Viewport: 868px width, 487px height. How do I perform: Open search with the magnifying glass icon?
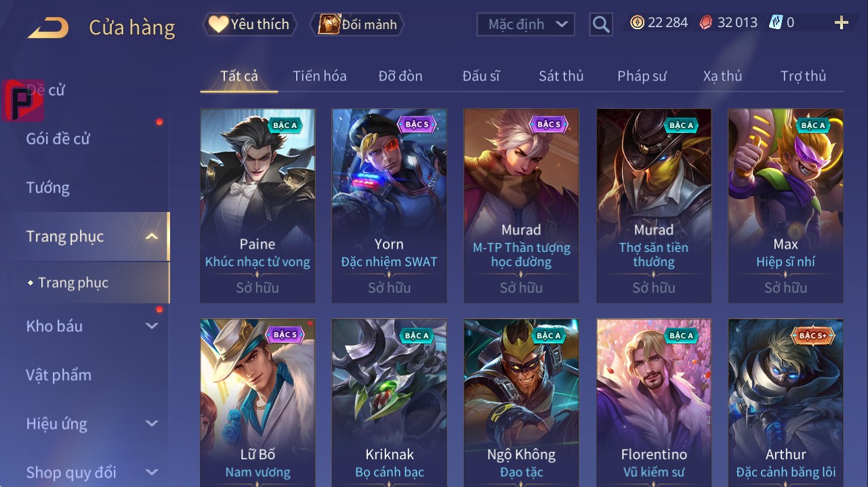click(601, 24)
